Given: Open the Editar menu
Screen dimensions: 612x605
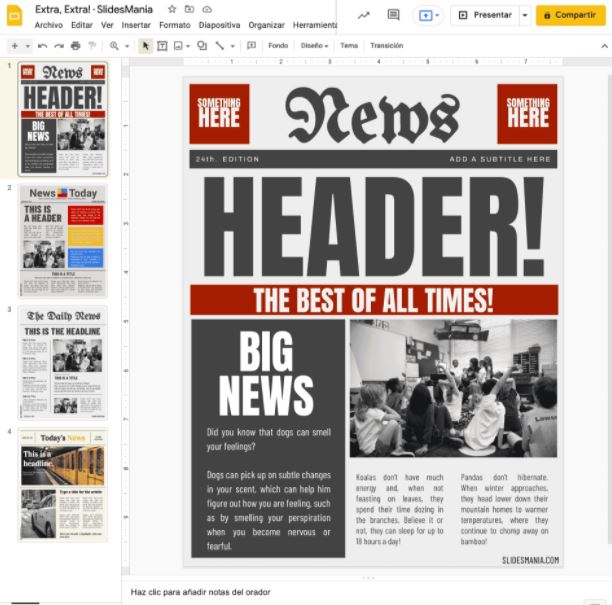Looking at the screenshot, I should click(x=82, y=25).
